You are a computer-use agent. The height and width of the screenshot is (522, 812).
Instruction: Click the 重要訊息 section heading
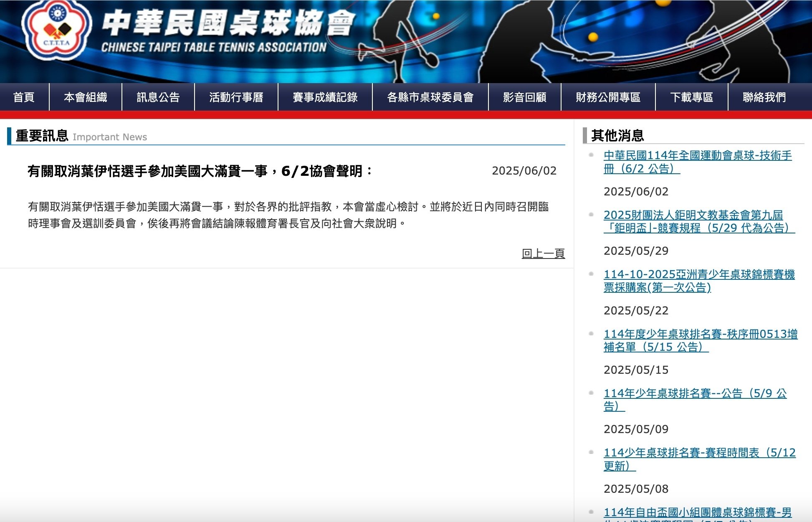[42, 136]
